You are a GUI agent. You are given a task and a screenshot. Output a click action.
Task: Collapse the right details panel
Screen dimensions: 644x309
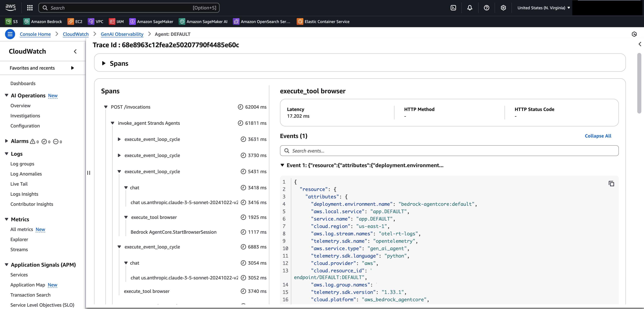pos(639,44)
